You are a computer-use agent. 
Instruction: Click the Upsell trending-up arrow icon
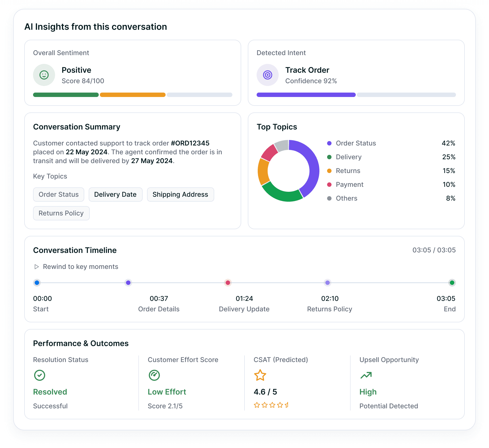pos(366,375)
